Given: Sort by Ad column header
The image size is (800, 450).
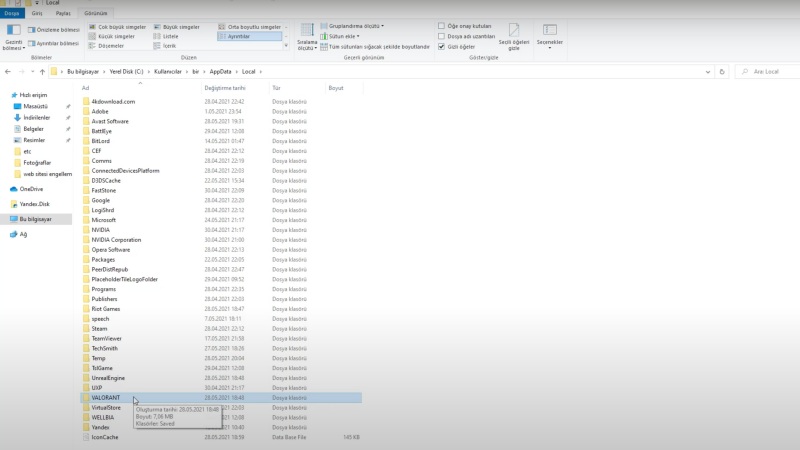Looking at the screenshot, I should [x=141, y=88].
